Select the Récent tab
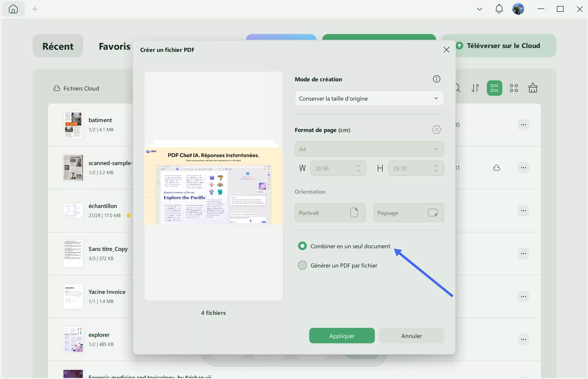588x379 pixels. (58, 46)
